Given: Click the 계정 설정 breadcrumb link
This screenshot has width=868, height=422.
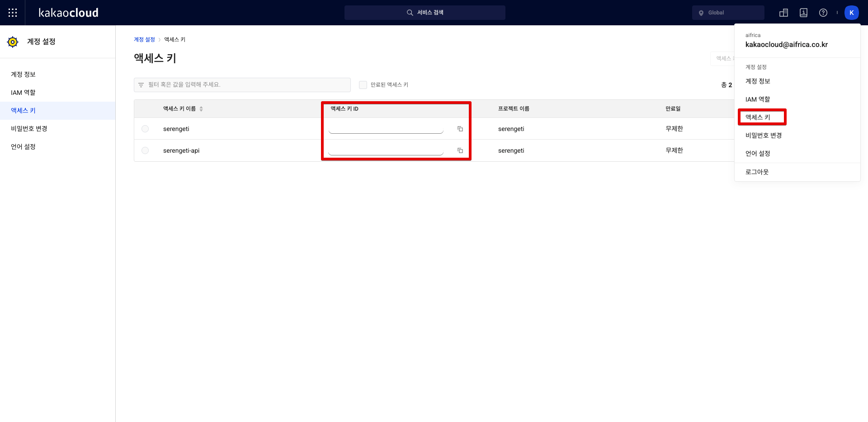Looking at the screenshot, I should pos(144,40).
